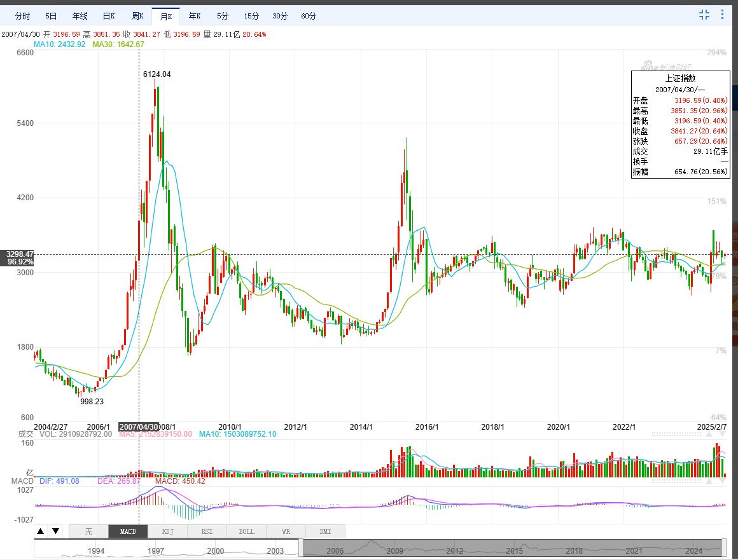738x560 pixels.
Task: Click the up arrow beside indicator tabs
Action: pyautogui.click(x=41, y=531)
